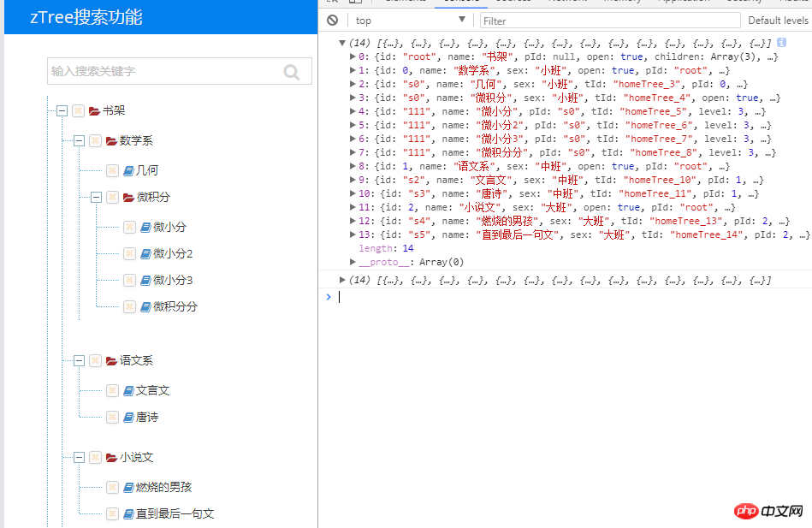
Task: Expand array entry 11 named 小说文
Action: point(353,207)
